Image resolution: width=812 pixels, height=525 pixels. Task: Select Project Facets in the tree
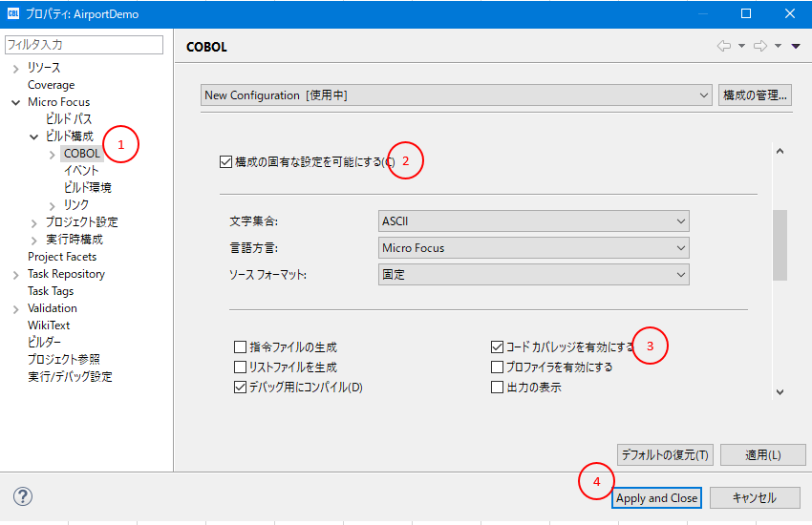tap(62, 257)
